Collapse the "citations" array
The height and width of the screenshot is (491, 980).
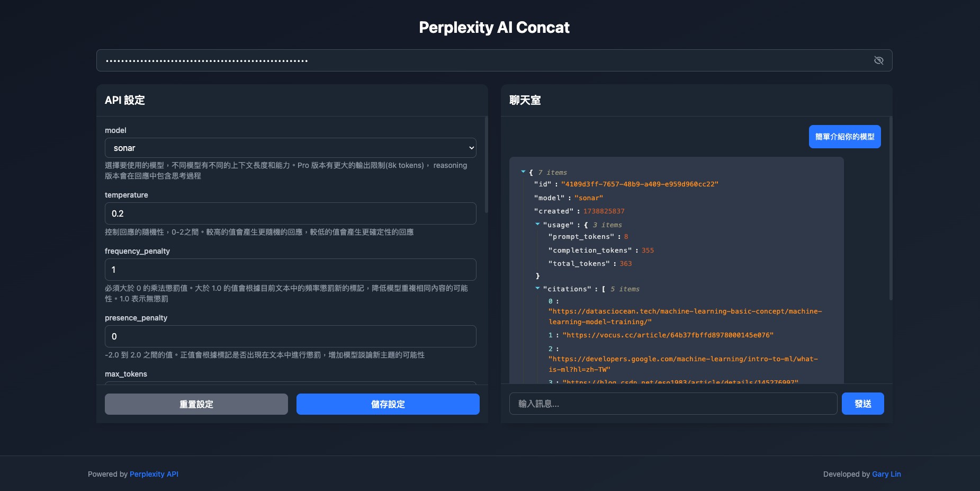point(538,289)
